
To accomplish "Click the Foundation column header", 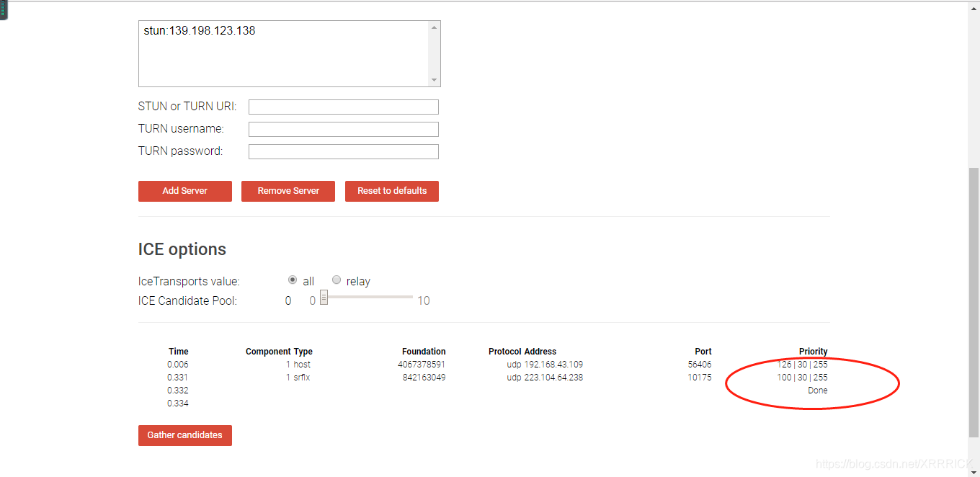I will [424, 352].
